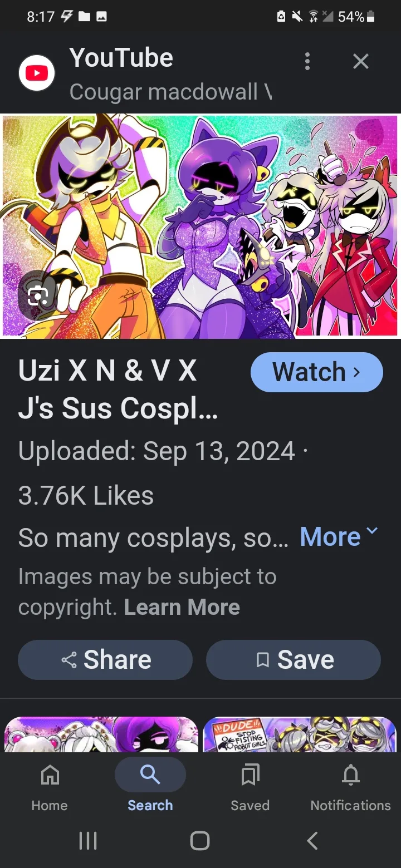Save this image to collection
The image size is (401, 868).
click(x=294, y=660)
